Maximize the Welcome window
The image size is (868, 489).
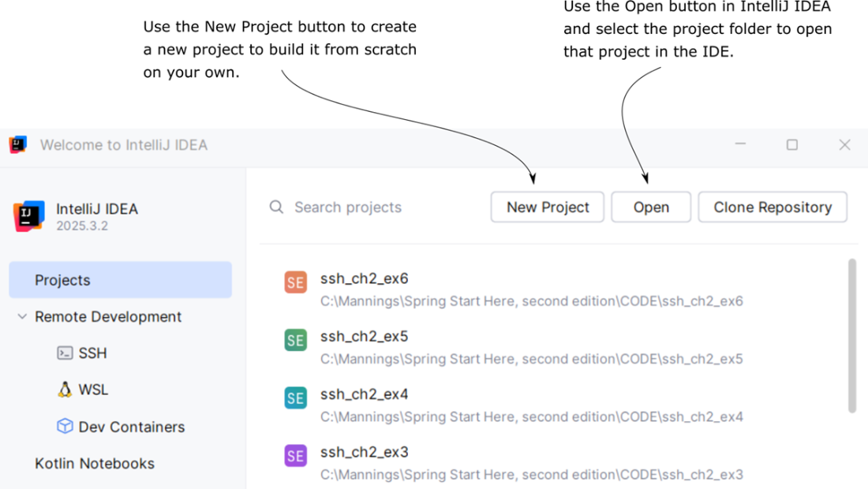[x=792, y=145]
